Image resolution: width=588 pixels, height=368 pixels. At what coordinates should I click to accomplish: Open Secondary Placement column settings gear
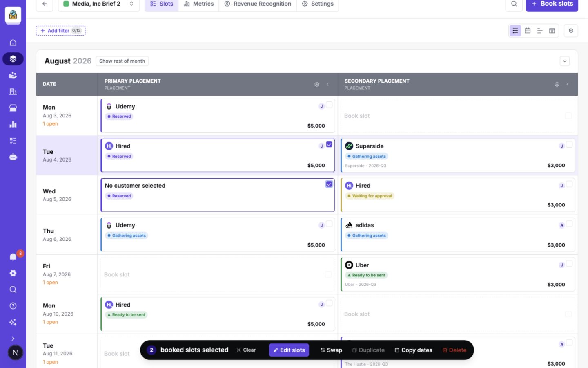[557, 84]
